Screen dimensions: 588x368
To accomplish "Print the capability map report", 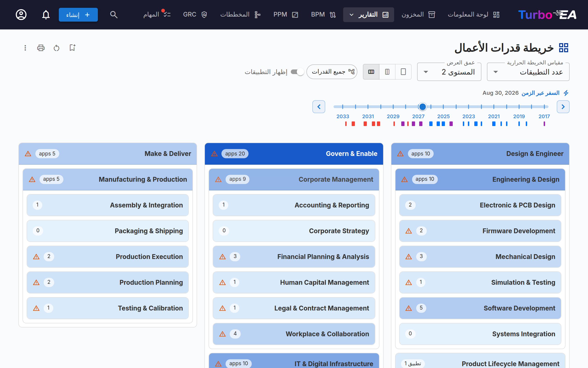I will 41,48.
